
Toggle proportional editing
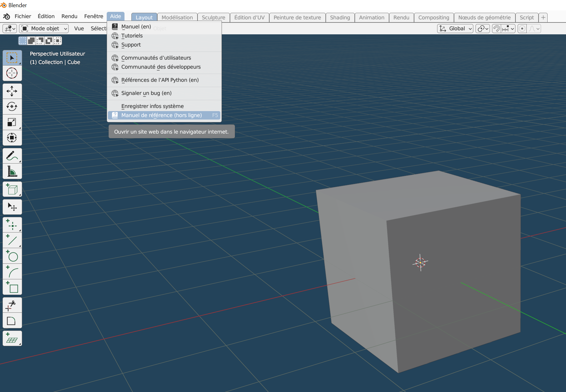(x=522, y=29)
